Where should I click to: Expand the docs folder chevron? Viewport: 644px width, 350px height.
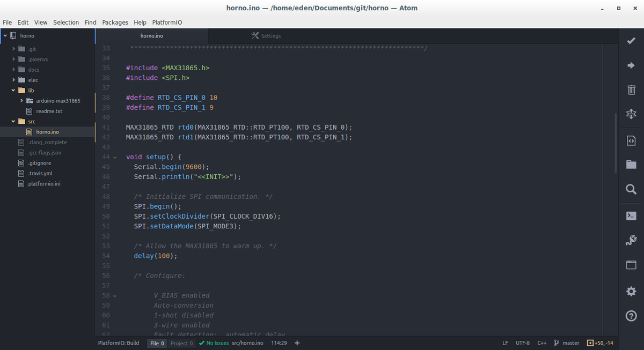click(x=13, y=70)
